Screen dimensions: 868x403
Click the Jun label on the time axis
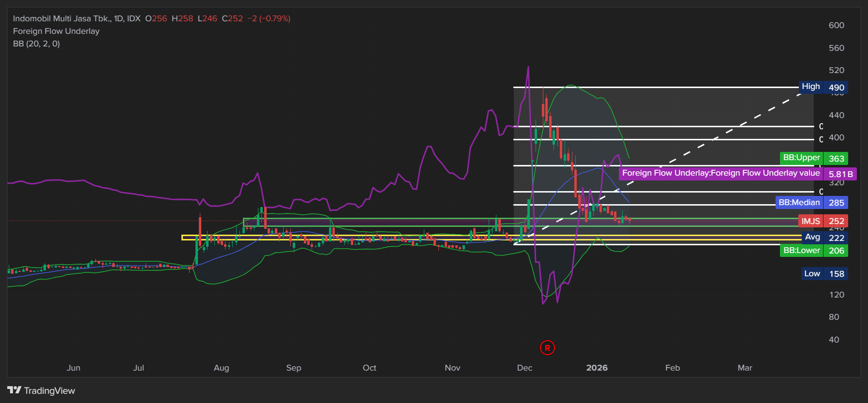click(x=74, y=368)
